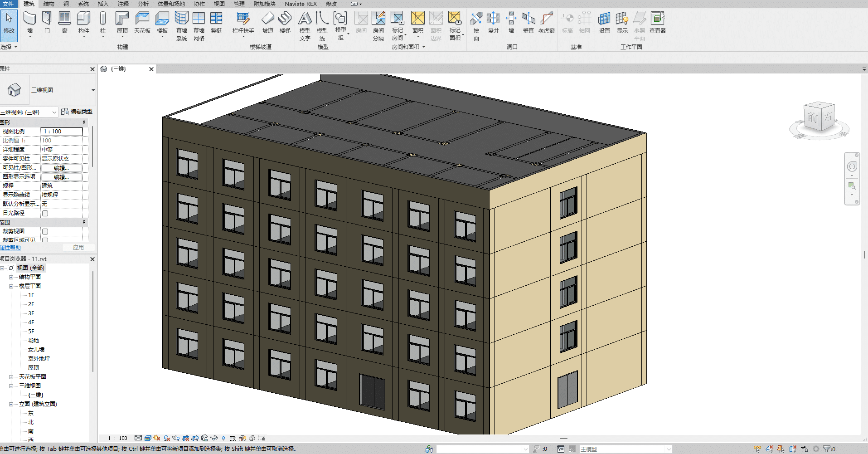Toggle sun path in view control bar
This screenshot has height=454, width=868.
pyautogui.click(x=157, y=438)
